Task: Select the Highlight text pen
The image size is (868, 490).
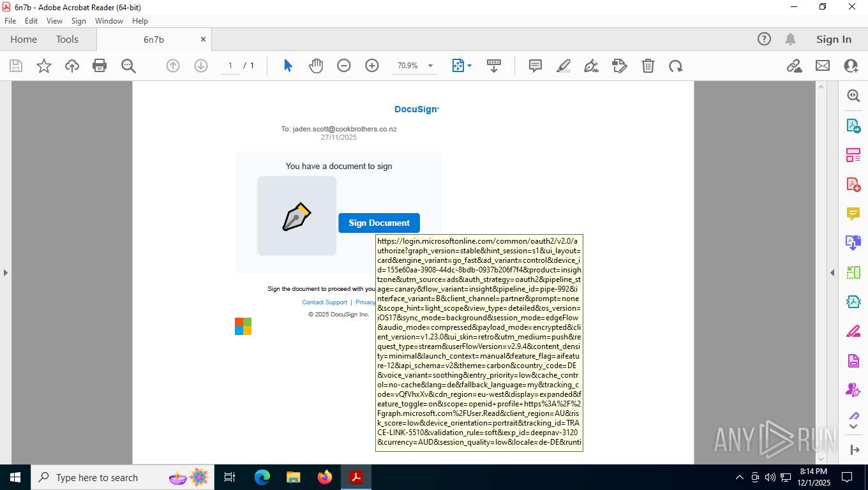Action: coord(564,66)
